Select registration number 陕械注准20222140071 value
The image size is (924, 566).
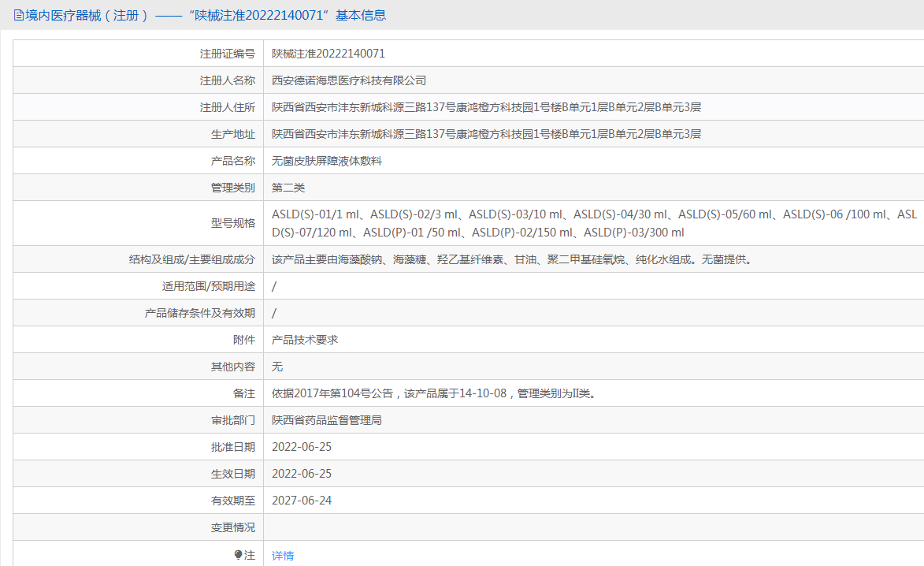pos(328,54)
